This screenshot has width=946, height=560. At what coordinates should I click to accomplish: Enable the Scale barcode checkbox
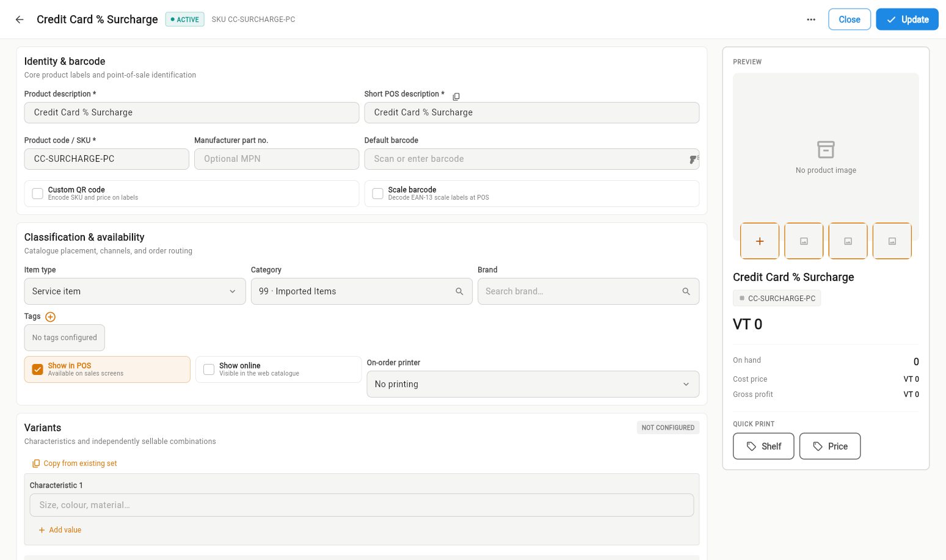(x=378, y=194)
